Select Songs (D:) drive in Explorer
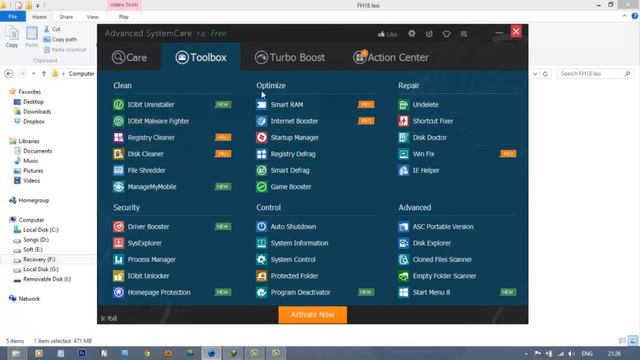The height and width of the screenshot is (360, 640). (31, 240)
